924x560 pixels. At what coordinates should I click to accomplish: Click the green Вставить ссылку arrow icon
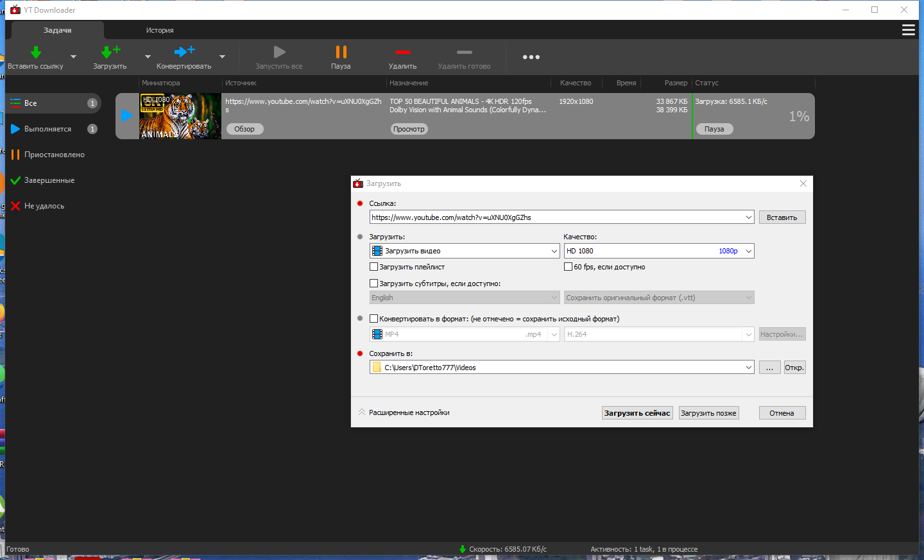click(x=36, y=52)
